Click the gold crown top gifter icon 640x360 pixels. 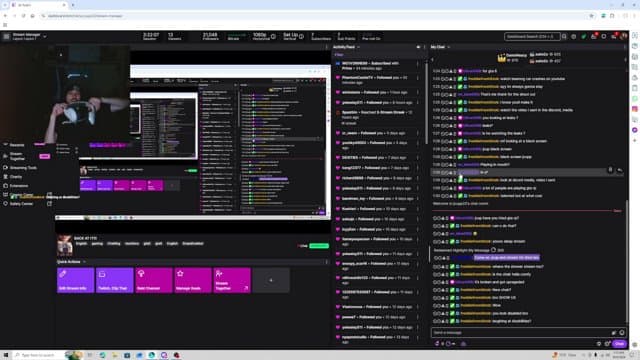tap(501, 58)
